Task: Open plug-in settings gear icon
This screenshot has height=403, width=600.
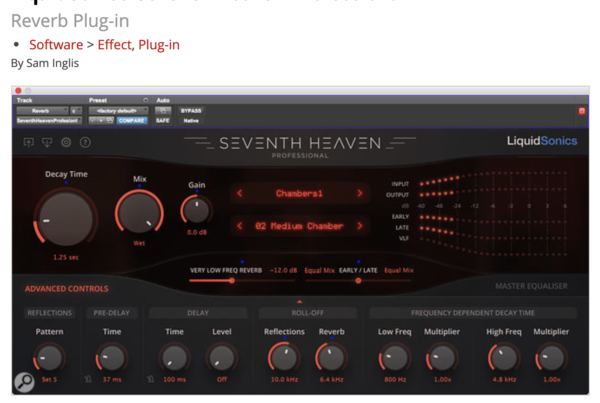Action: pos(66,143)
